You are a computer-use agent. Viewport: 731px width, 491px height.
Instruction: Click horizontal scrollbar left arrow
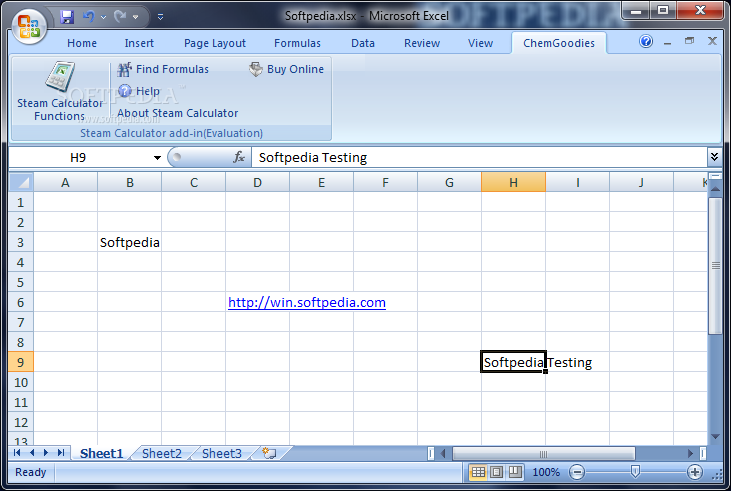click(443, 453)
